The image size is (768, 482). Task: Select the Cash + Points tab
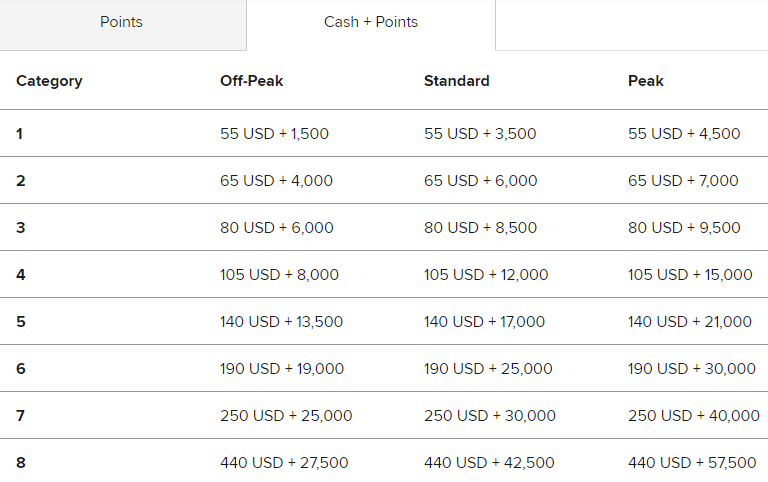click(x=371, y=24)
